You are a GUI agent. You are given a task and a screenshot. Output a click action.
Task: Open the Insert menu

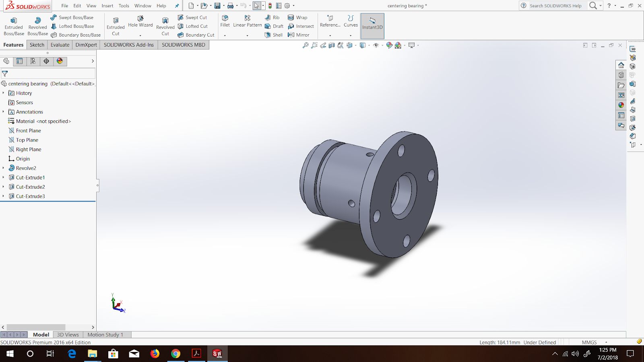pyautogui.click(x=107, y=6)
